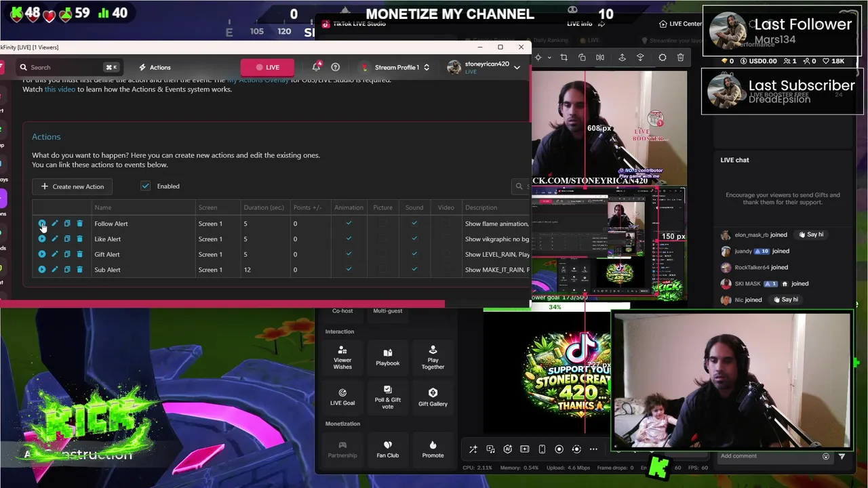Move source layer down in LIVE Studio
Image resolution: width=868 pixels, height=488 pixels.
(x=640, y=58)
